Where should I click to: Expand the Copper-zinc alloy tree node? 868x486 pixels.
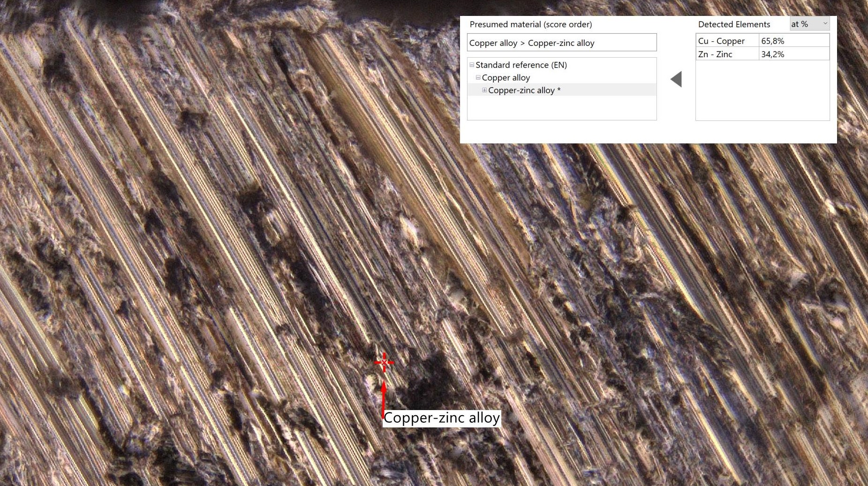(484, 90)
